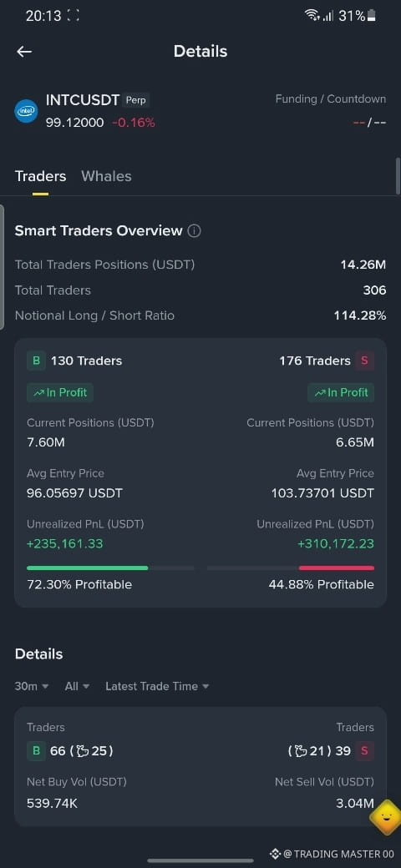Open Smart Traders Overview info icon
The width and height of the screenshot is (401, 868).
tap(194, 231)
